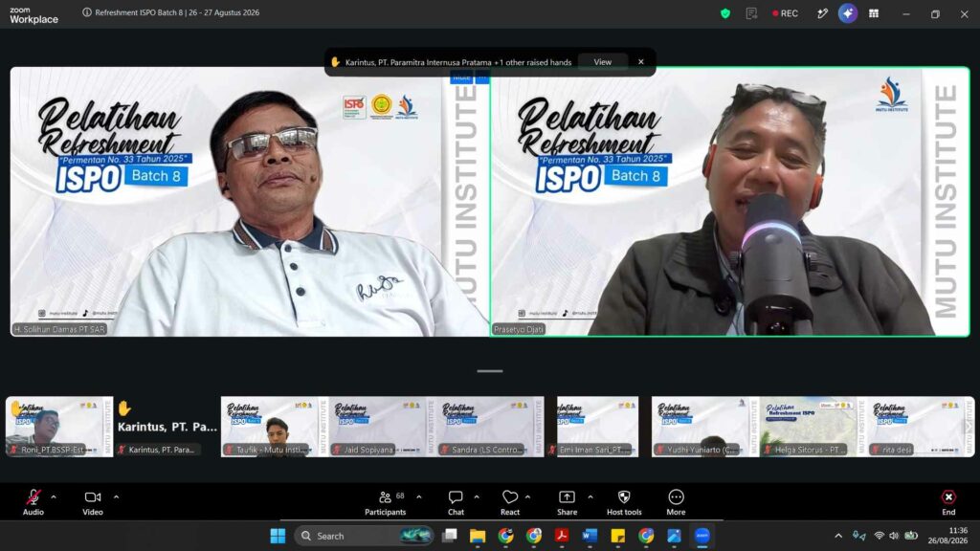Viewport: 980px width, 551px height.
Task: Show hidden system tray icons
Action: point(838,536)
